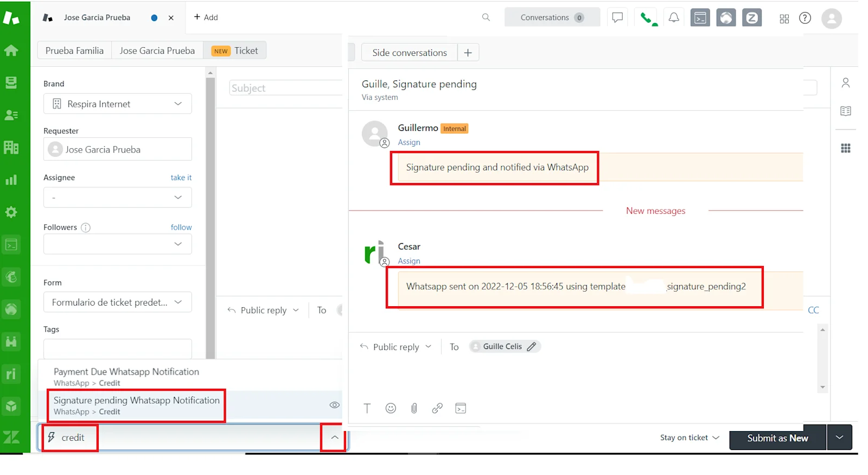
Task: Click Submit as New button
Action: pos(777,438)
